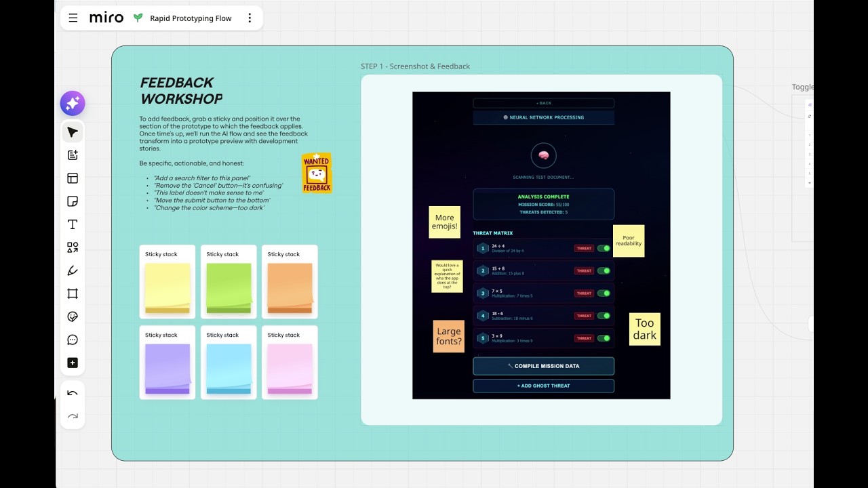Screen dimensions: 868x488
Task: Open the hamburger main menu
Action: point(73,18)
